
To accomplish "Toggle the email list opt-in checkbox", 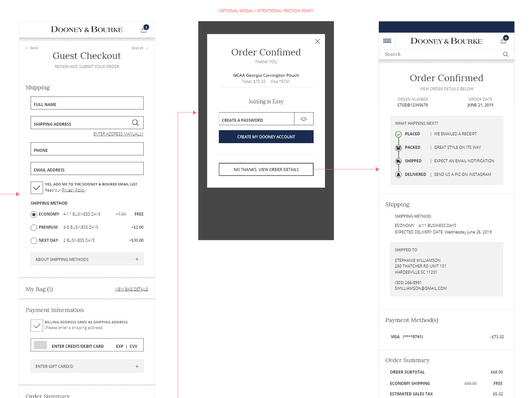I will pyautogui.click(x=37, y=188).
